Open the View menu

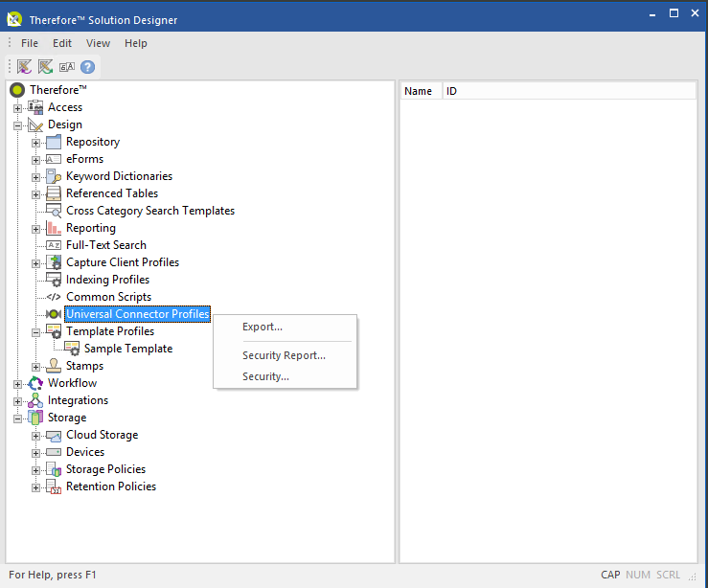coord(98,43)
